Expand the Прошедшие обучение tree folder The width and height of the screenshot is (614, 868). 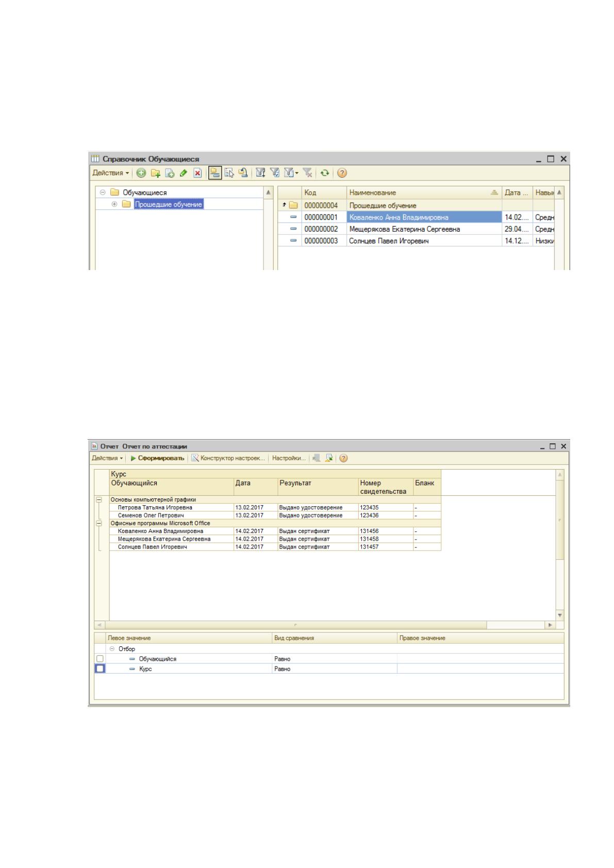pyautogui.click(x=114, y=205)
